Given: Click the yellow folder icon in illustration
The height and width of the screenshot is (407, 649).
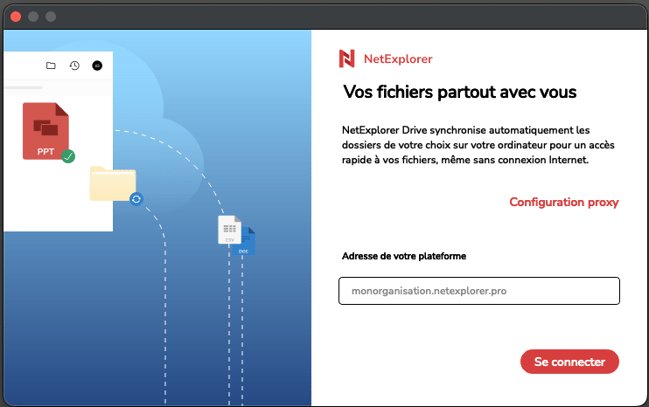Looking at the screenshot, I should click(113, 183).
